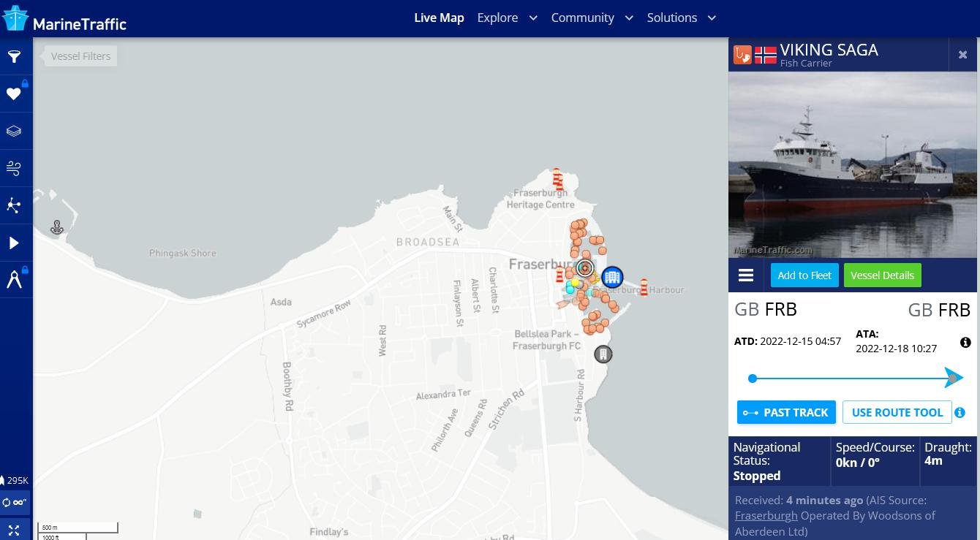The height and width of the screenshot is (540, 980).
Task: Open the map layers icon
Action: point(14,132)
